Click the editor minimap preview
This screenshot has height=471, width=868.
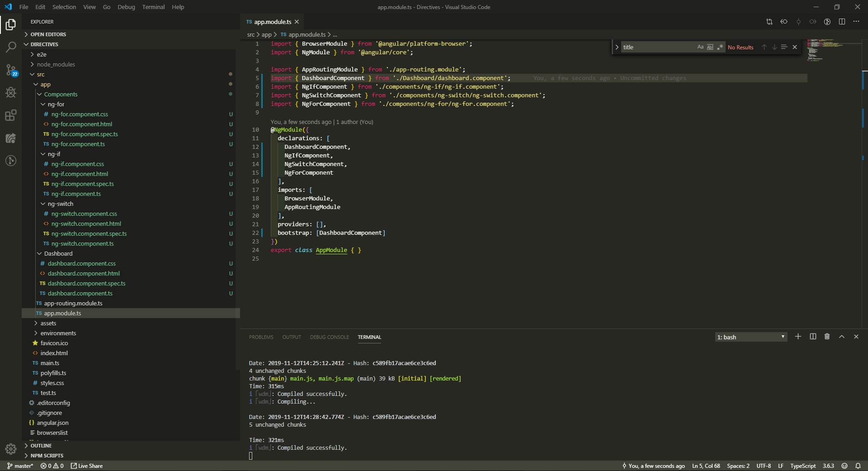834,50
